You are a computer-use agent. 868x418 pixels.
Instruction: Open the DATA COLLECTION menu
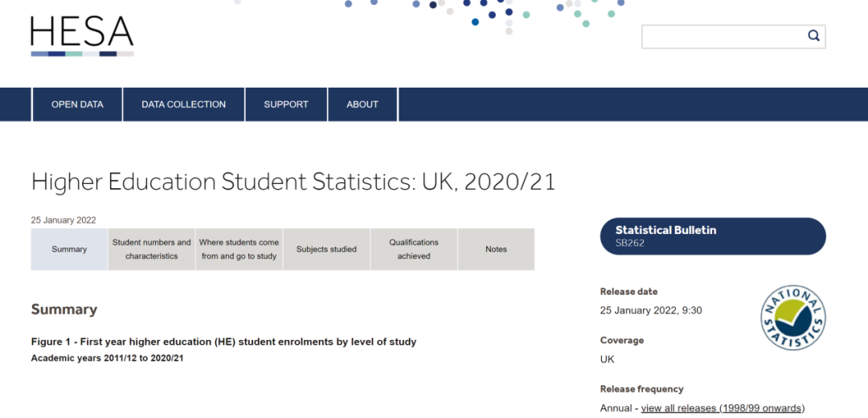(184, 104)
